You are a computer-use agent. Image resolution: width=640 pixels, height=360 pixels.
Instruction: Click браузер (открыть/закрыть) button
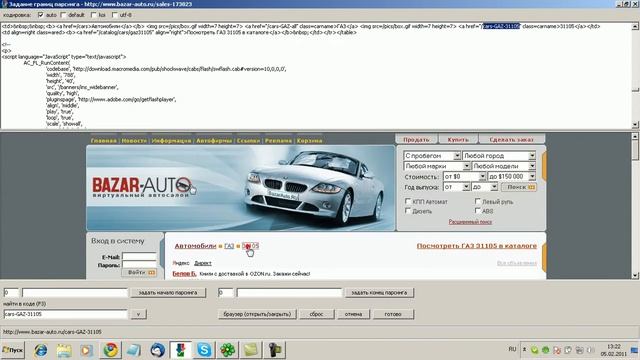click(x=257, y=314)
